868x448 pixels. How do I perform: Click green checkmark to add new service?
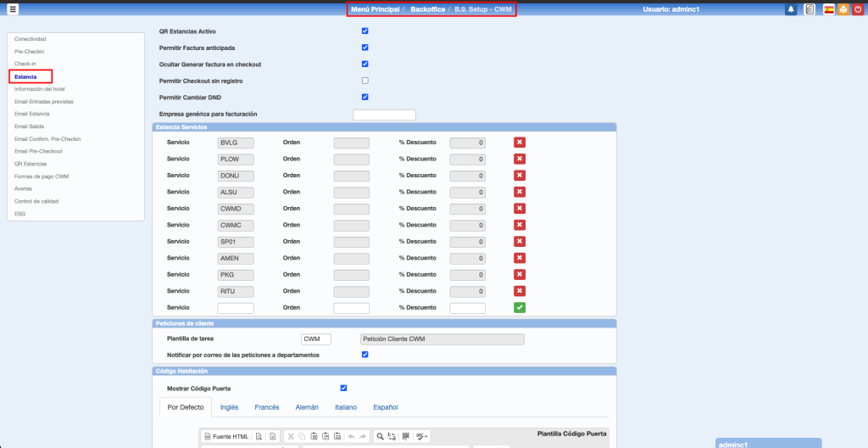[x=520, y=308]
